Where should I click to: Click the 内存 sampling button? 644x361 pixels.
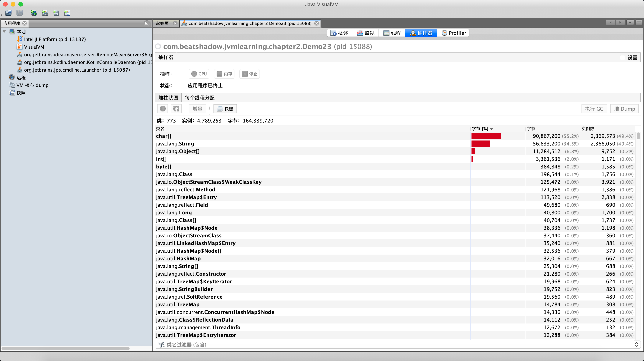tap(224, 74)
